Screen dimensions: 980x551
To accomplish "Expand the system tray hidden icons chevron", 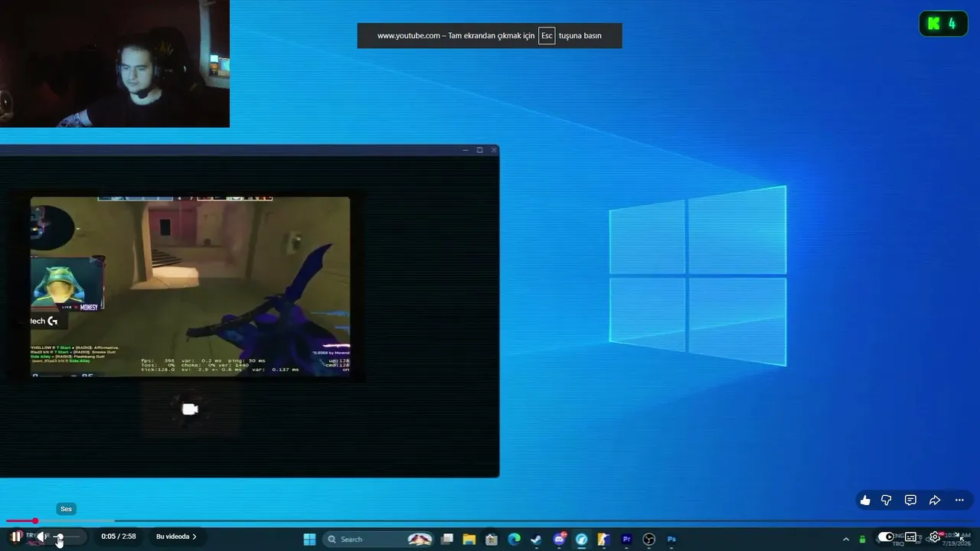I will [x=846, y=540].
